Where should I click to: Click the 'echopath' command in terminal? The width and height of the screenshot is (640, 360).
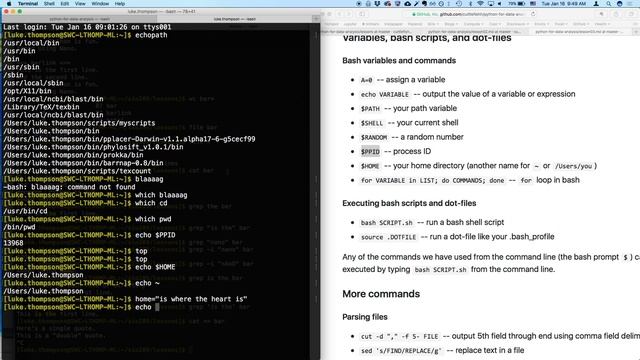tap(151, 35)
